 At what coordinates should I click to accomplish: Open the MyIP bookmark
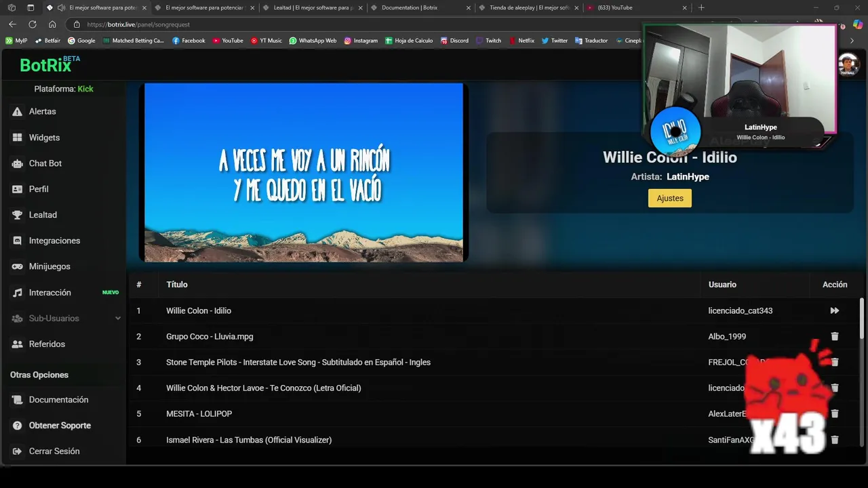tap(16, 41)
